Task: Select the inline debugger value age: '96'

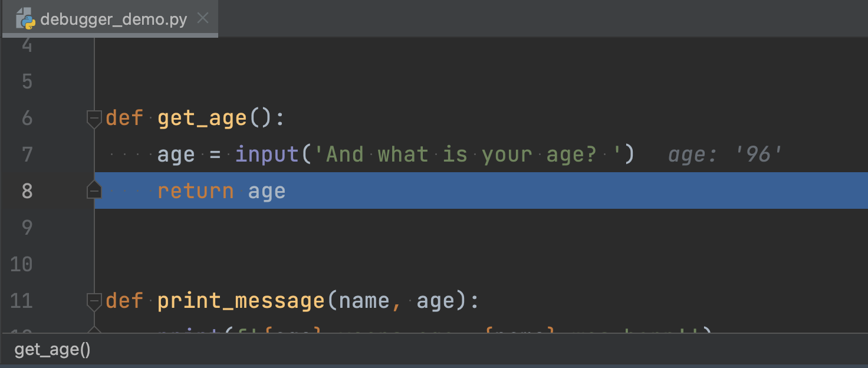Action: pos(724,154)
